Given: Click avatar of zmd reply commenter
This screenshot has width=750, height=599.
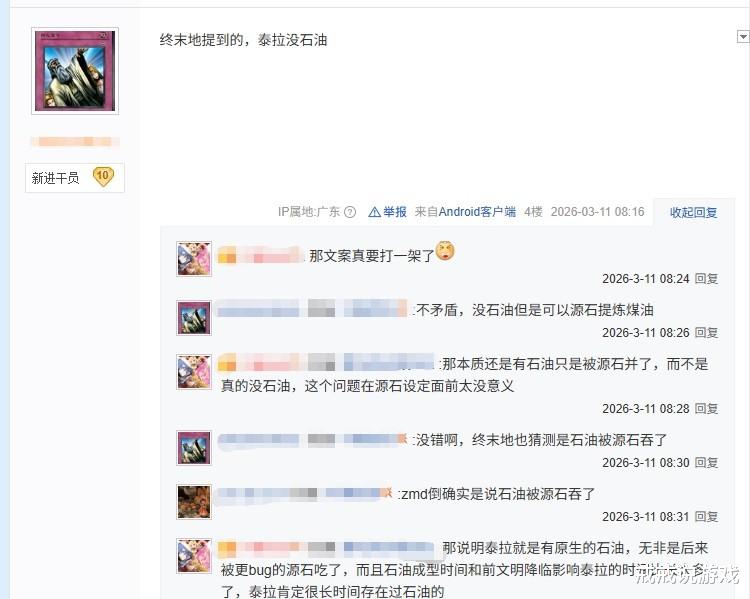Looking at the screenshot, I should (194, 502).
